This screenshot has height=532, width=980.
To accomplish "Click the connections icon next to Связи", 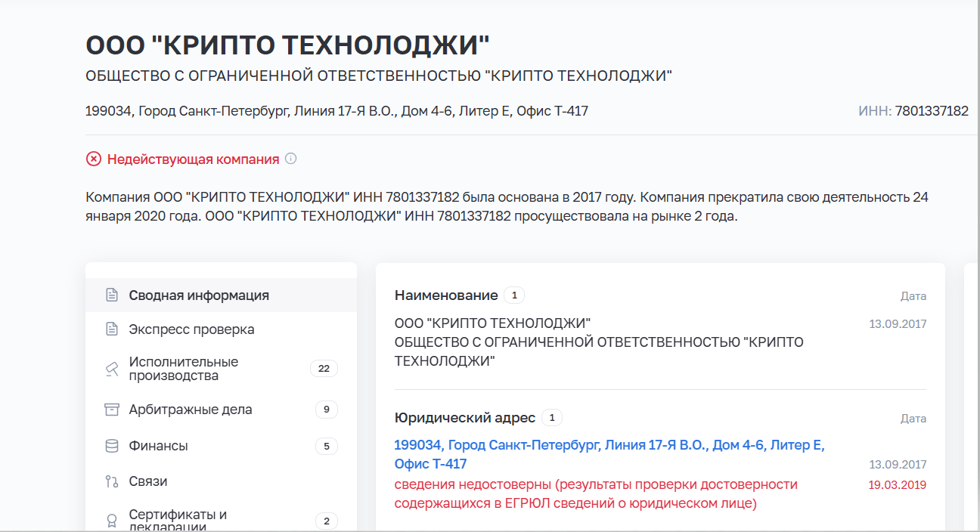I will point(112,481).
